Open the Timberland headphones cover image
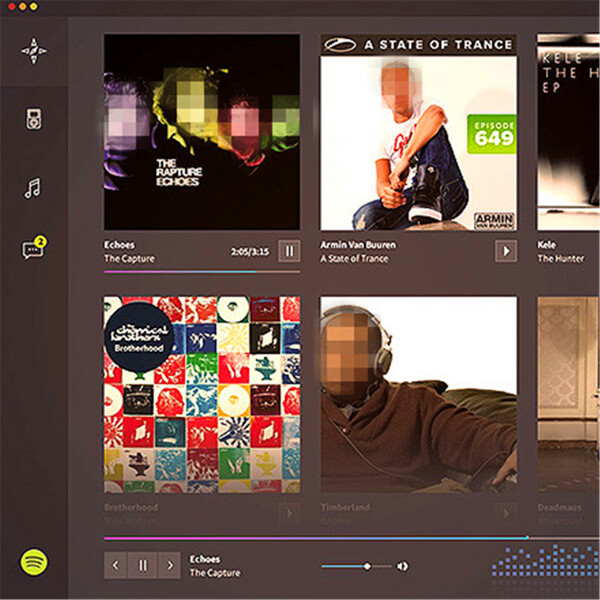The height and width of the screenshot is (600, 600). 418,395
